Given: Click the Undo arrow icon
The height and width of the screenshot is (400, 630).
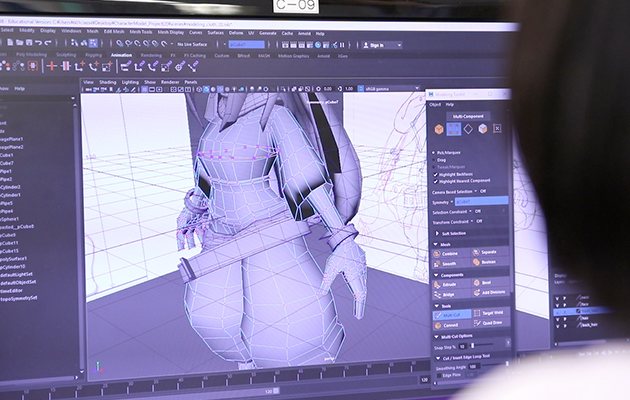Looking at the screenshot, I should 38,43.
